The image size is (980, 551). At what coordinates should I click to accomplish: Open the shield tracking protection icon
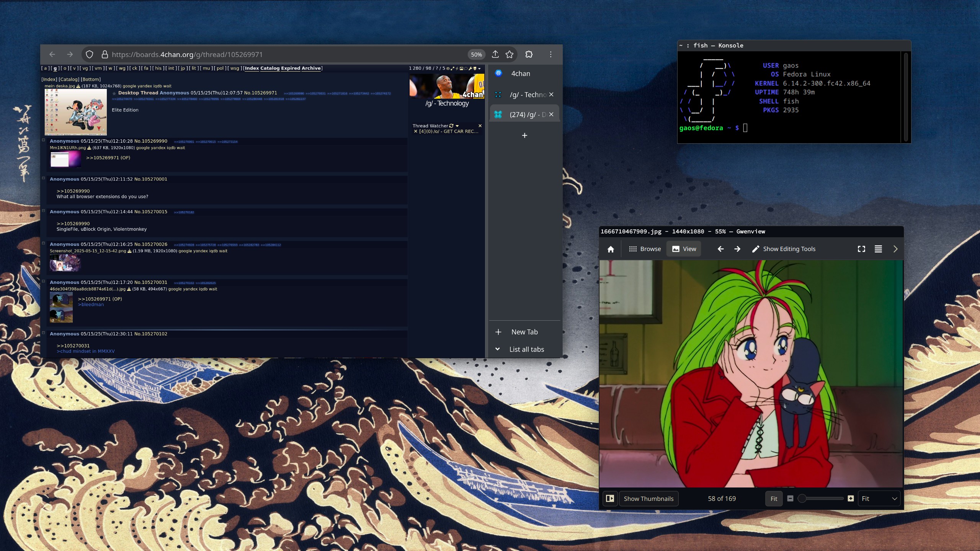point(90,54)
